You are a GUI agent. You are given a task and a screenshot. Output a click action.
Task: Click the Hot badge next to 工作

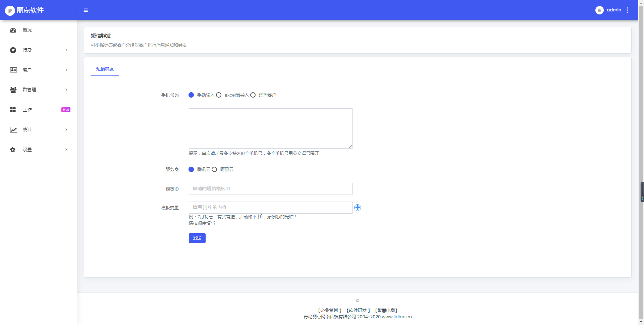[66, 110]
